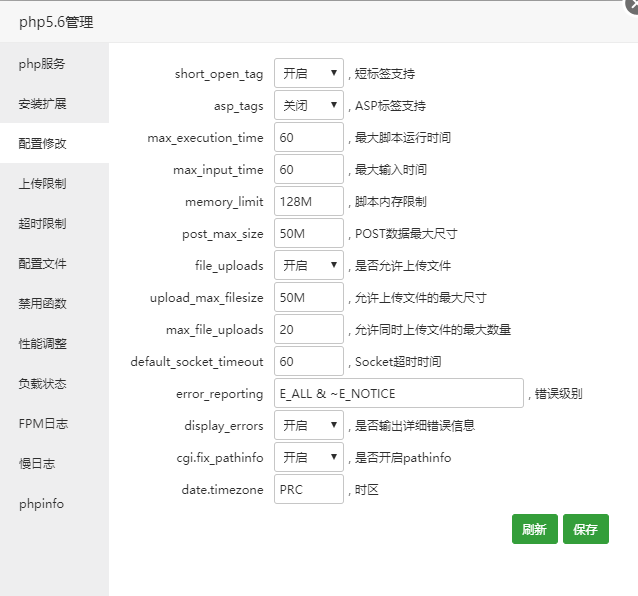Click the max_input_time input field
Viewport: 638px width, 596px height.
point(309,169)
